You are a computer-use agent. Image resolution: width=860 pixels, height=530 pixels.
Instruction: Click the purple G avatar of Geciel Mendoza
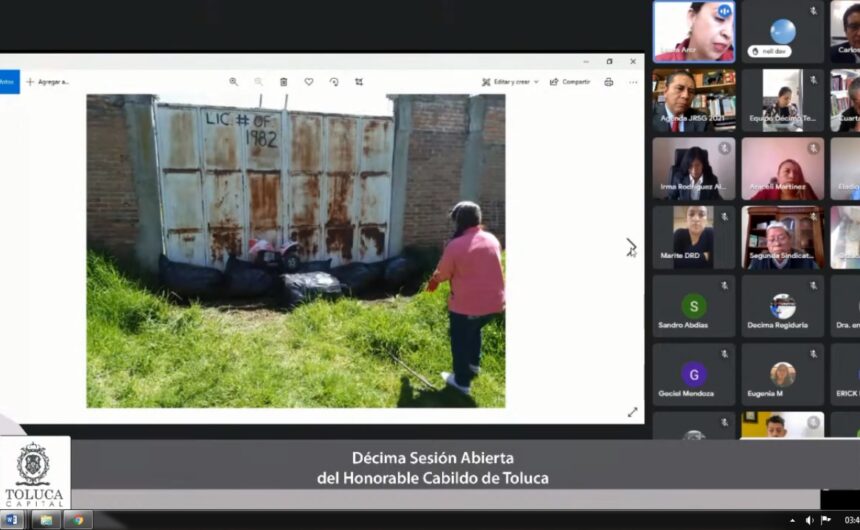(x=694, y=374)
